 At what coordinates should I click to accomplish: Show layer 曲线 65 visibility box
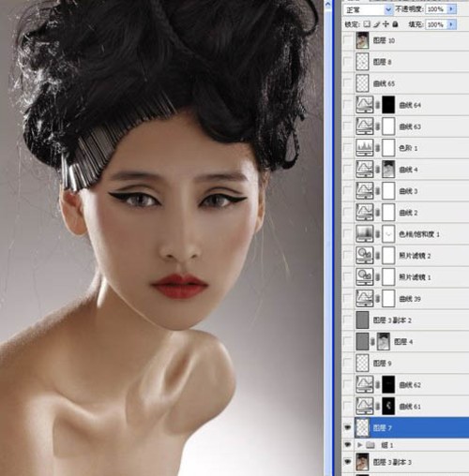[x=348, y=83]
